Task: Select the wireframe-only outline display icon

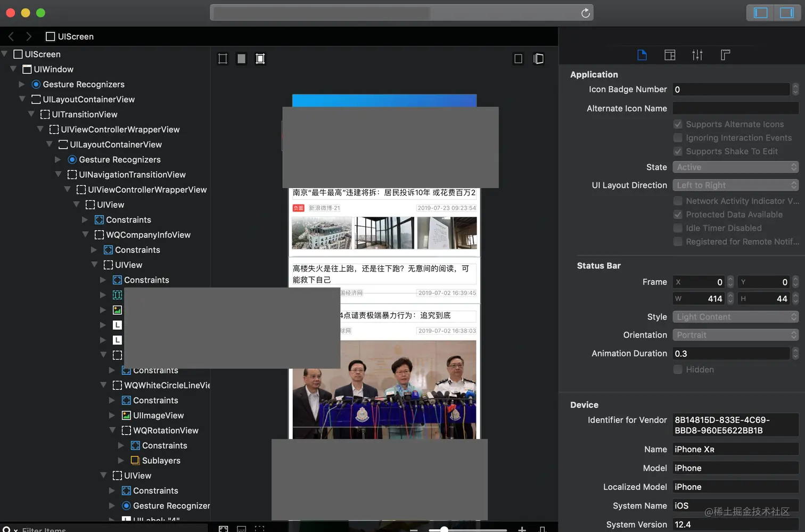Action: point(223,59)
